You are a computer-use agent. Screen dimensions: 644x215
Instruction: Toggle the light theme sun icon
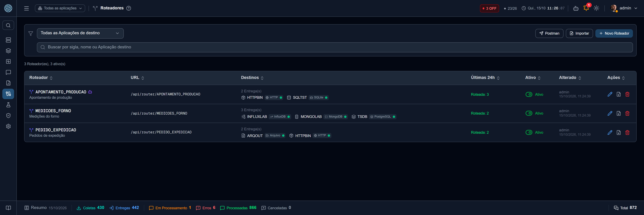pyautogui.click(x=597, y=8)
